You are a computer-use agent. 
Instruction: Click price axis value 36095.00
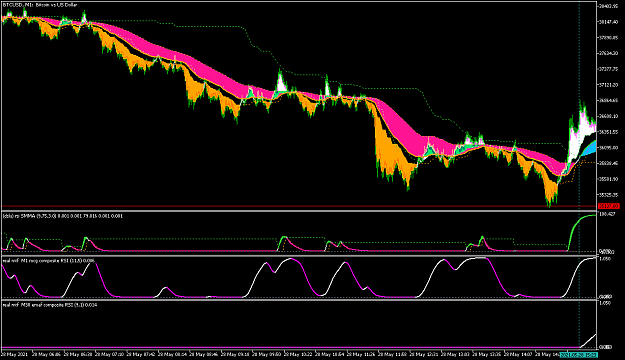(608, 148)
